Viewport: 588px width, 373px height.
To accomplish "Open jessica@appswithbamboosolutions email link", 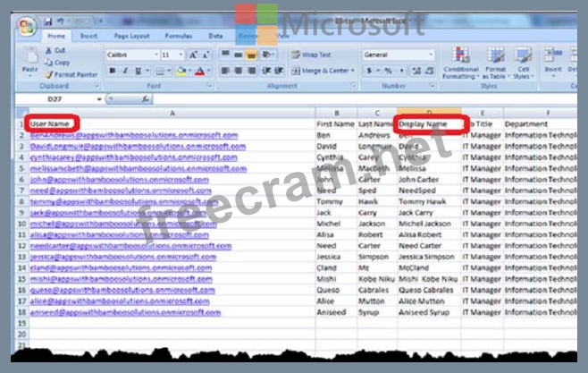I will click(123, 257).
